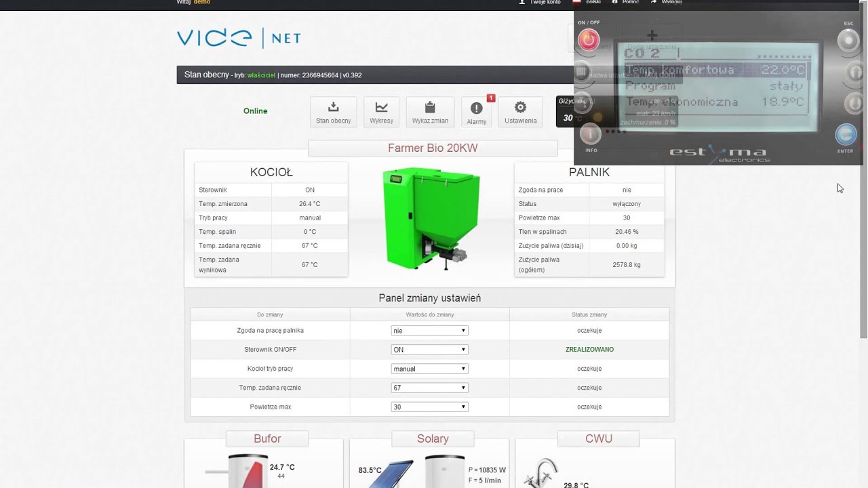
Task: Click the Panel zmiany ustawień heading
Action: click(430, 298)
